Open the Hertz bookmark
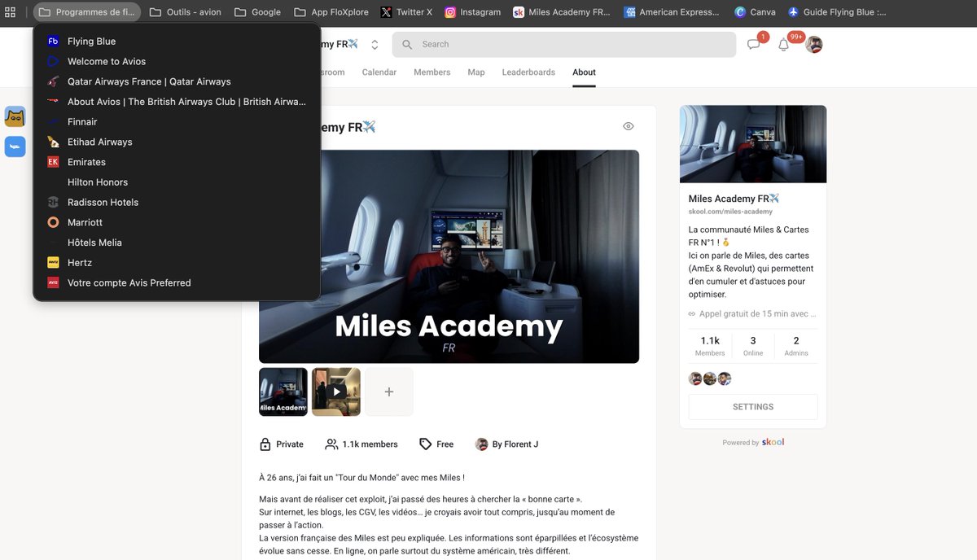Image resolution: width=977 pixels, height=560 pixels. tap(176, 263)
